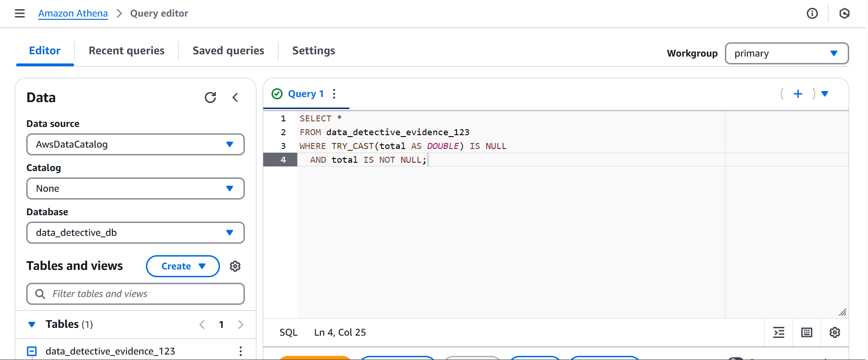Click line 2 FROM clause in editor
This screenshot has height=360, width=868.
[384, 132]
